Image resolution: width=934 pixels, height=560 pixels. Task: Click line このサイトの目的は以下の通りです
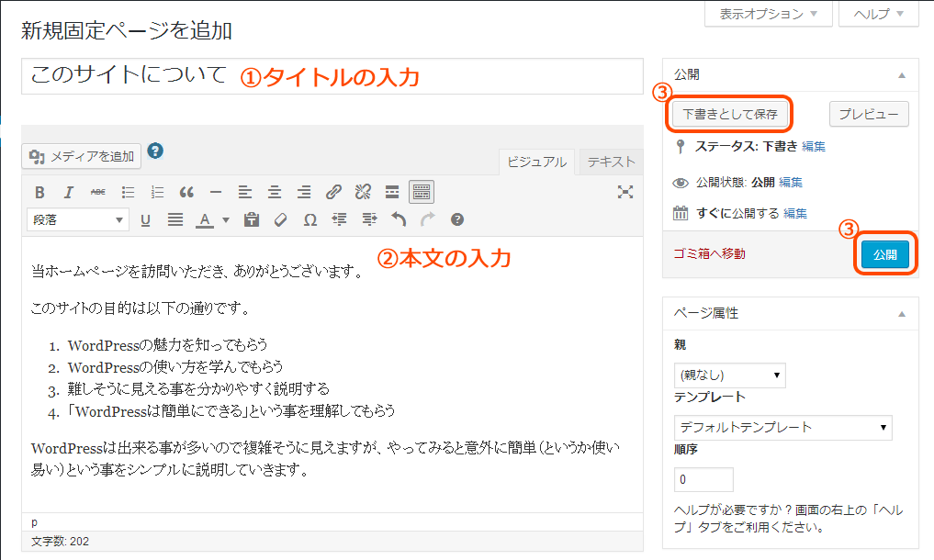pos(140,308)
